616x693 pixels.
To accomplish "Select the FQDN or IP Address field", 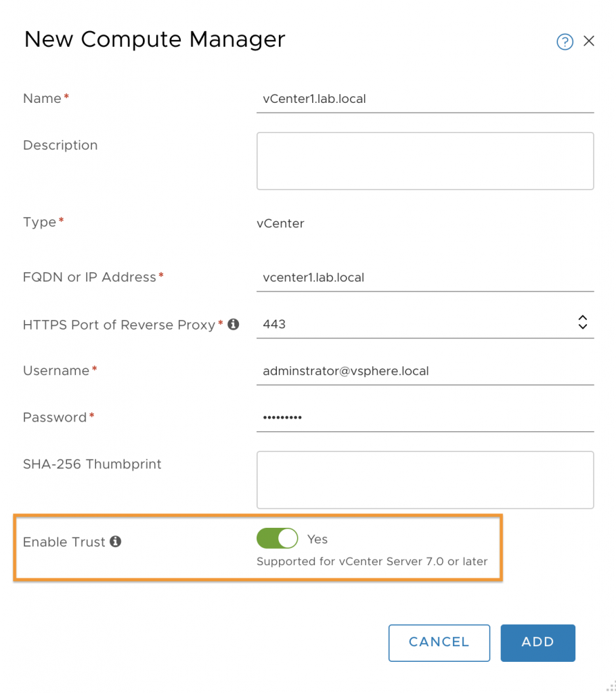I will point(425,277).
